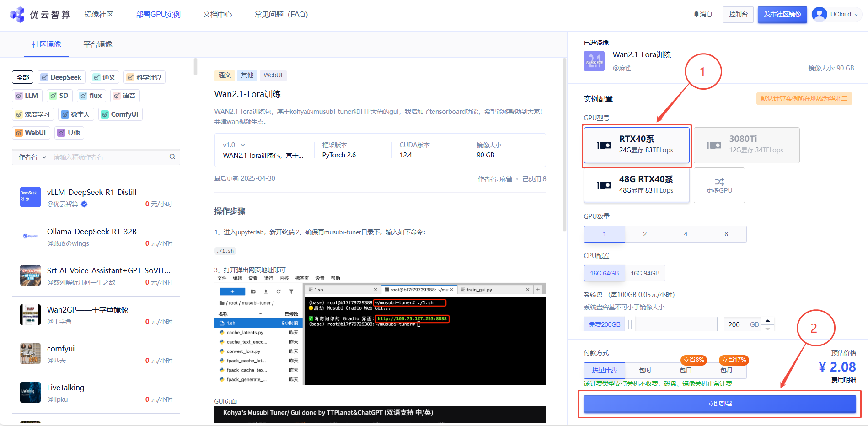The image size is (868, 426).
Task: Switch to 社区镜像 tab
Action: tap(46, 44)
